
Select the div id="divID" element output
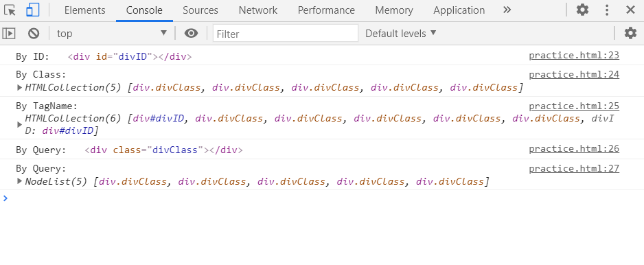[130, 57]
